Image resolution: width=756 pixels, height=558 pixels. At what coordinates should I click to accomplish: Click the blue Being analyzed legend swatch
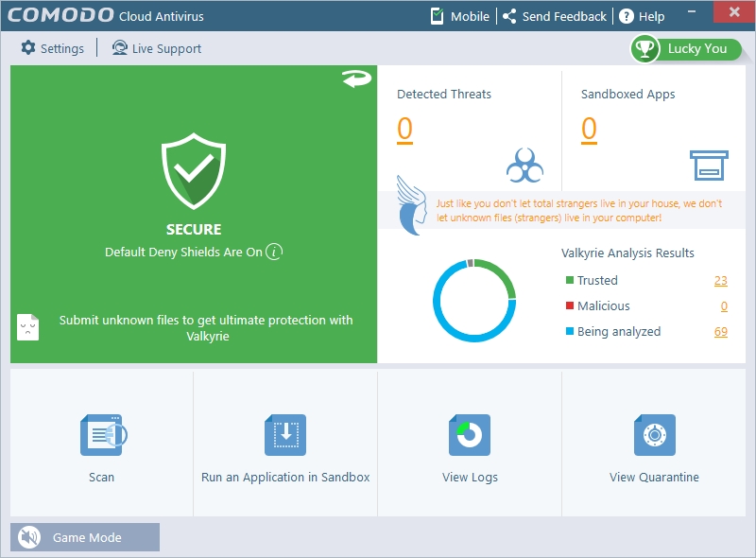coord(570,331)
